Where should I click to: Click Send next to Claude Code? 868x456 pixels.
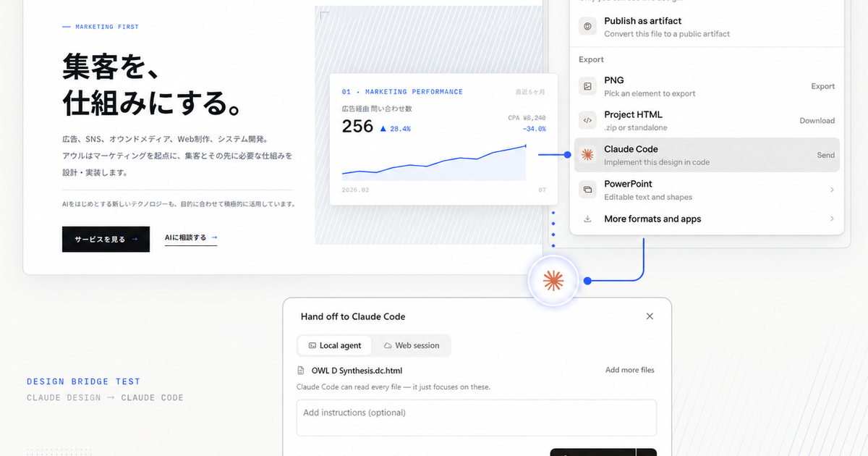825,155
